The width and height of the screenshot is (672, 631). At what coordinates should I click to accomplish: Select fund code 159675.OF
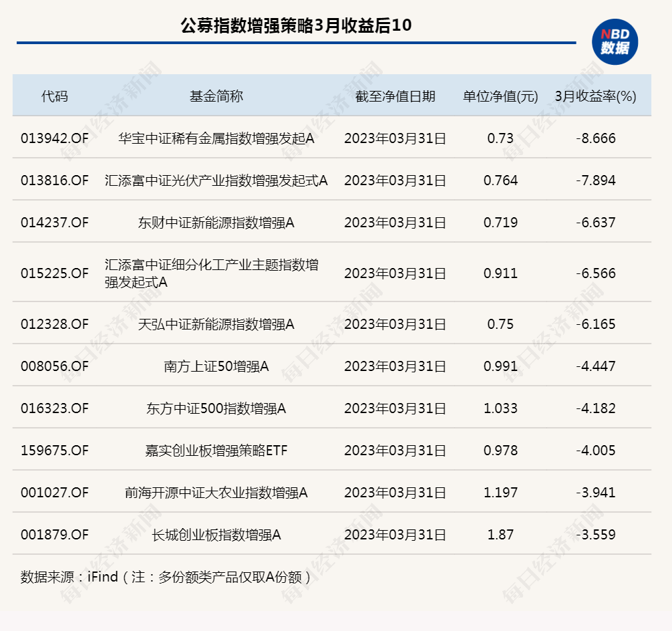pos(54,450)
